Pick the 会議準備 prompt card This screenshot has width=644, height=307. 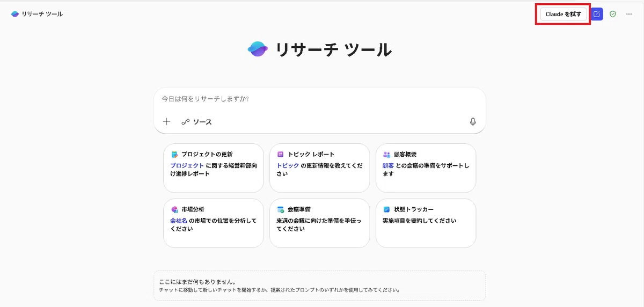pos(319,223)
